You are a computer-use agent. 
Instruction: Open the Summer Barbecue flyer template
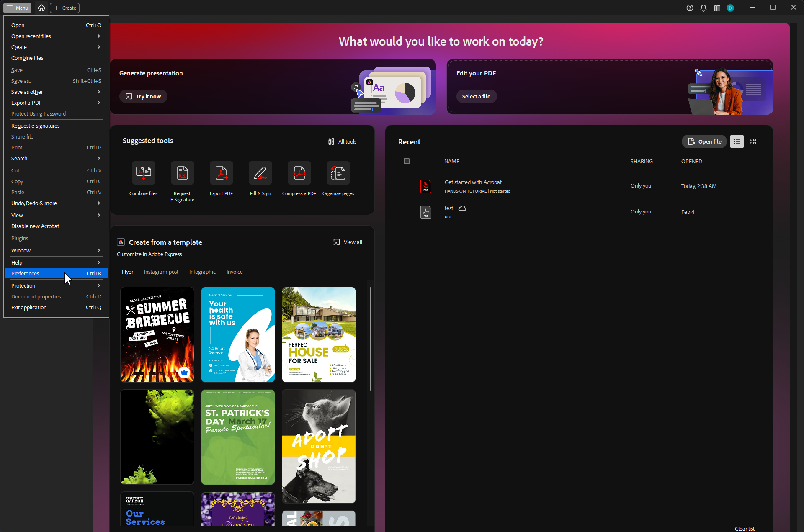pyautogui.click(x=157, y=334)
